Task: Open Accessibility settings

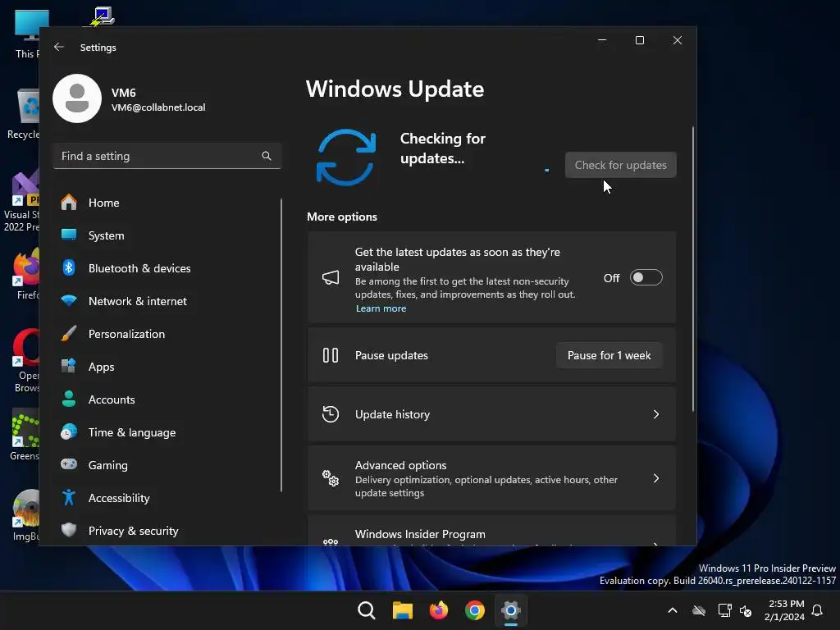Action: pyautogui.click(x=119, y=498)
